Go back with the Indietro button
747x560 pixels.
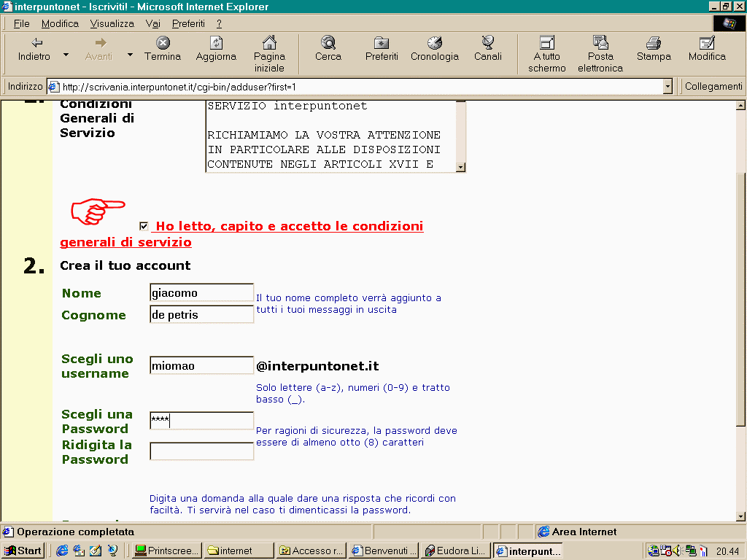(x=34, y=49)
